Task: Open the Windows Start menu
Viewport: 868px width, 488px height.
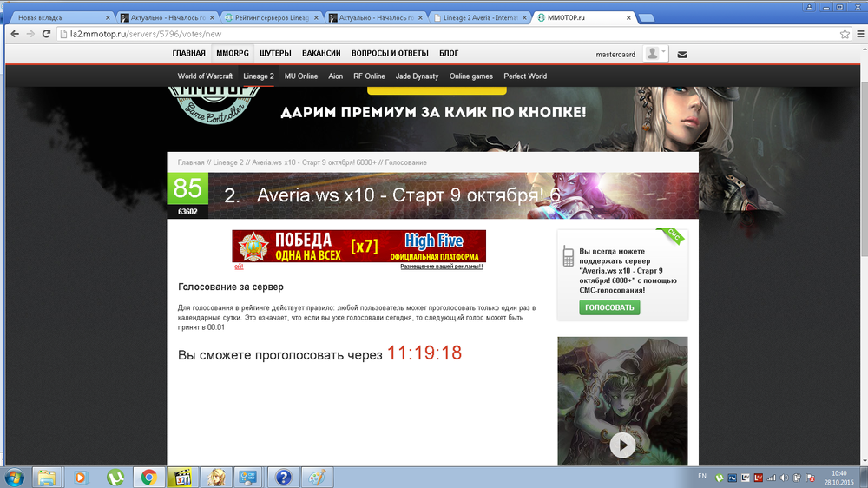Action: point(15,478)
